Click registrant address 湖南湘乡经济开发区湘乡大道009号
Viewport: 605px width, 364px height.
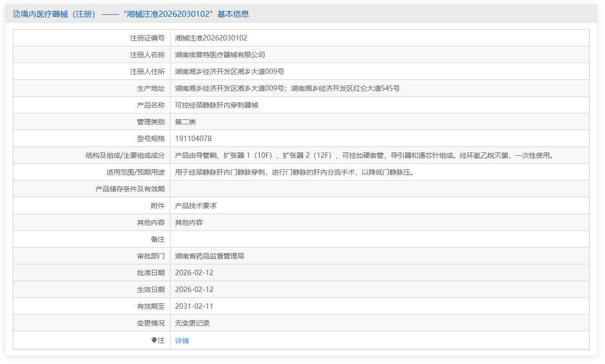click(230, 72)
